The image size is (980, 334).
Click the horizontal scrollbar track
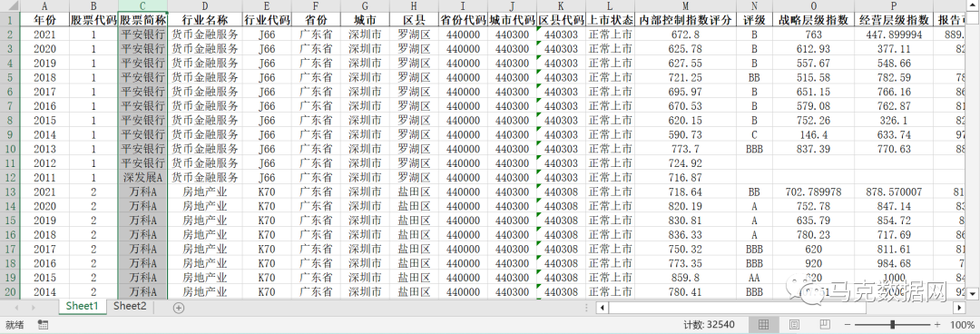pos(909,308)
